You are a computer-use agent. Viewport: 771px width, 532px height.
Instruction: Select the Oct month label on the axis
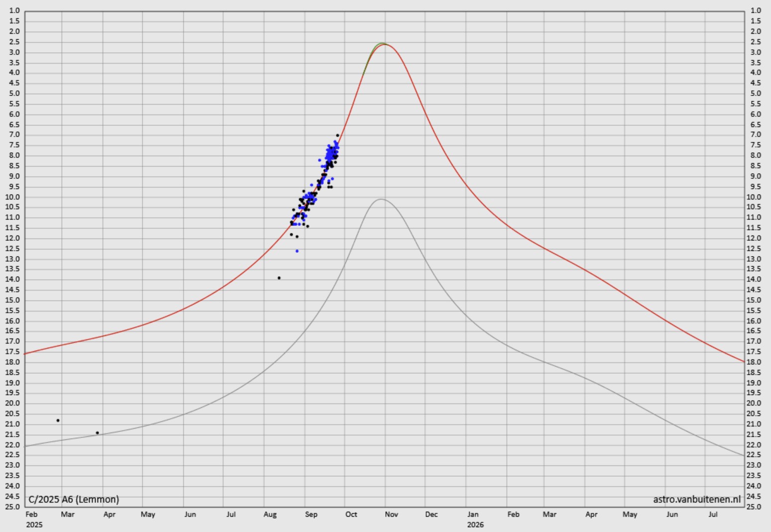tap(351, 514)
